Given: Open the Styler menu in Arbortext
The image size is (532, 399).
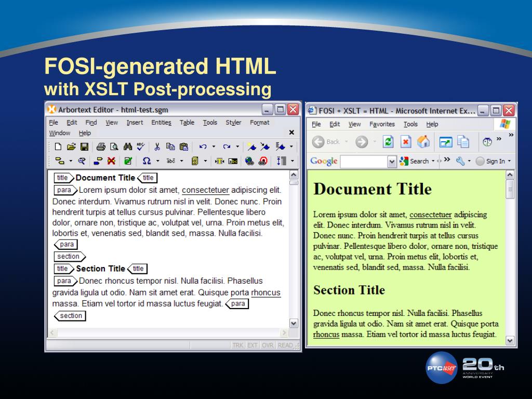Looking at the screenshot, I should [x=233, y=123].
